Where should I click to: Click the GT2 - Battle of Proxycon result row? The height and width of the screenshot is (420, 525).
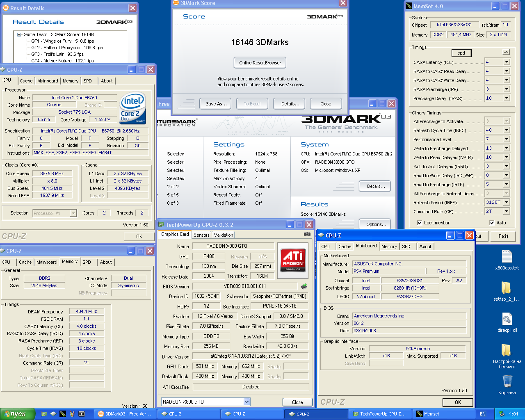click(67, 48)
